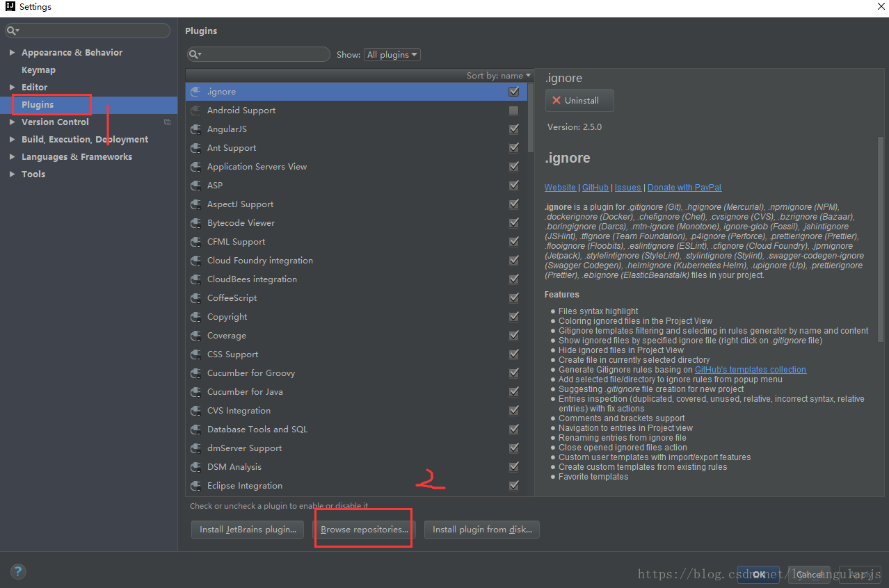Click the Bytecode Viewer plugin icon
This screenshot has height=588, width=889.
[x=196, y=223]
